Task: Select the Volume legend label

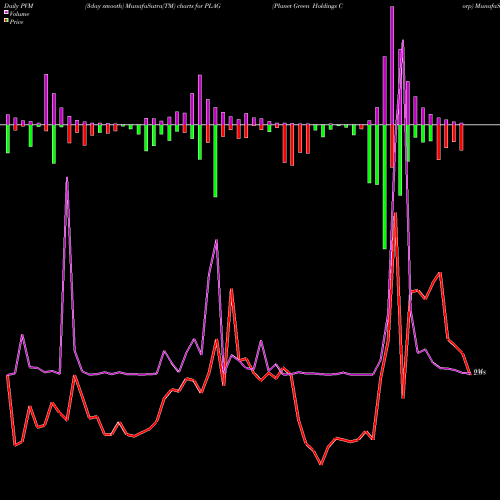Action: coord(19,14)
